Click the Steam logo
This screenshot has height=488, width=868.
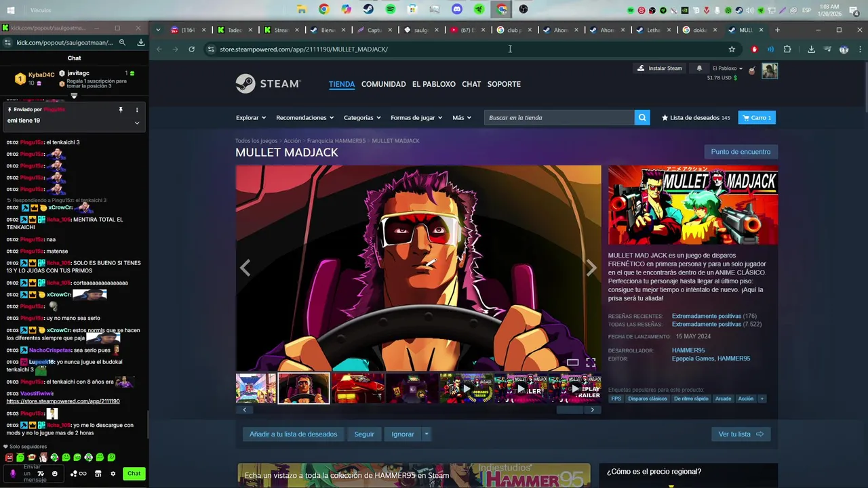pos(268,84)
